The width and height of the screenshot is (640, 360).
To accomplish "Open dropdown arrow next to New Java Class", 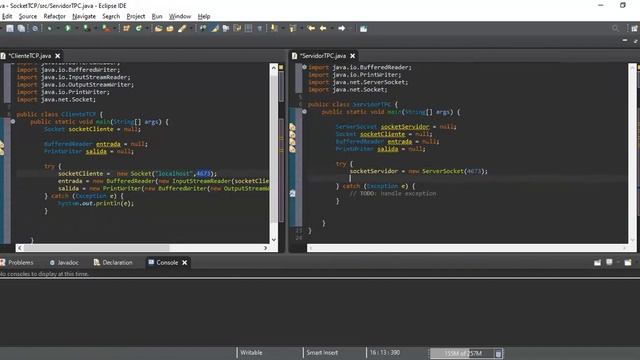I will (x=147, y=28).
